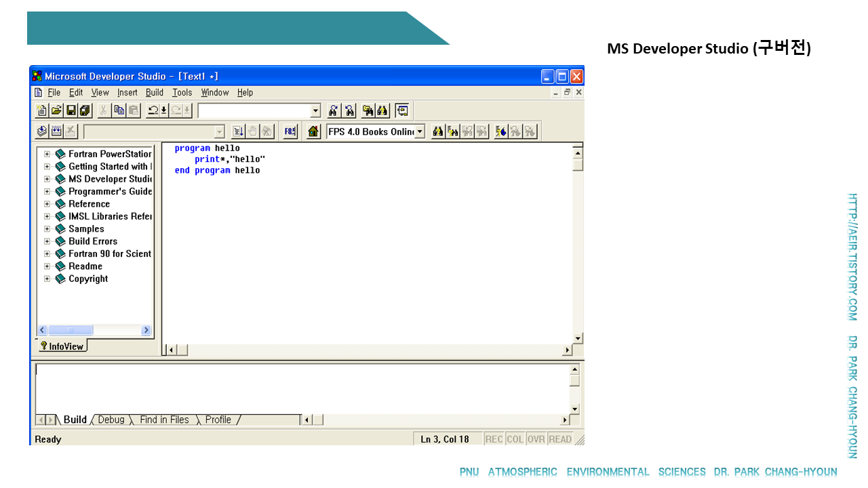Click the OVR status bar indicator
The height and width of the screenshot is (488, 868).
coord(536,439)
